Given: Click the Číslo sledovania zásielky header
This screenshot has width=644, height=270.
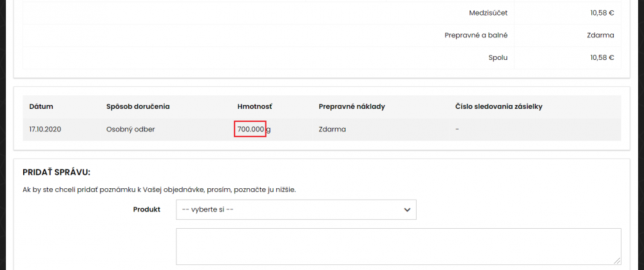Looking at the screenshot, I should point(499,107).
